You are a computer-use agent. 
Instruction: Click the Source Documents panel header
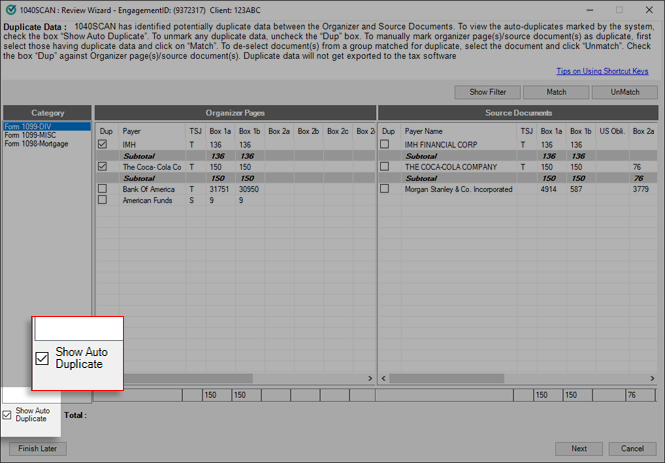point(518,113)
